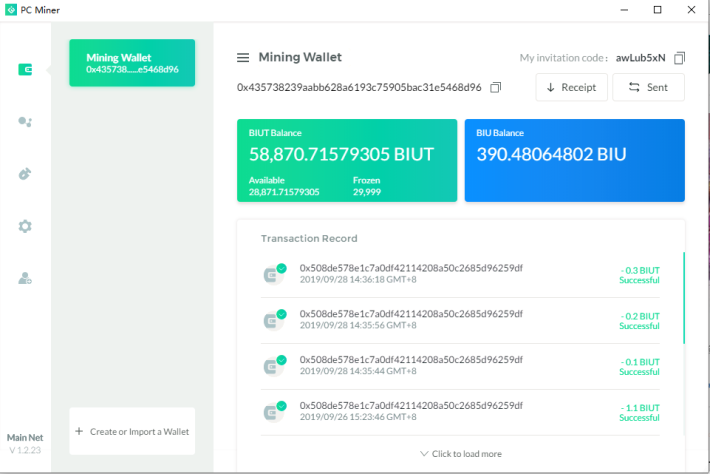Click the Frozen 29,999 value
Viewport: 710px width, 474px height.
367,192
